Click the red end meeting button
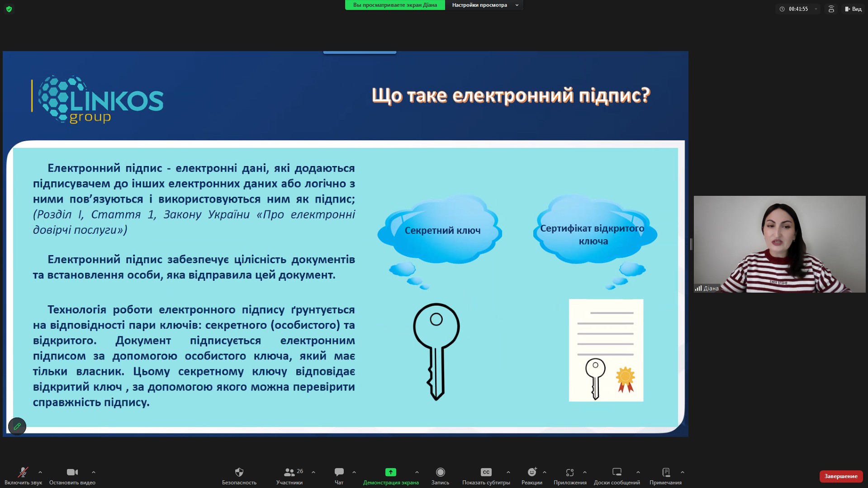This screenshot has width=868, height=488. pos(840,476)
